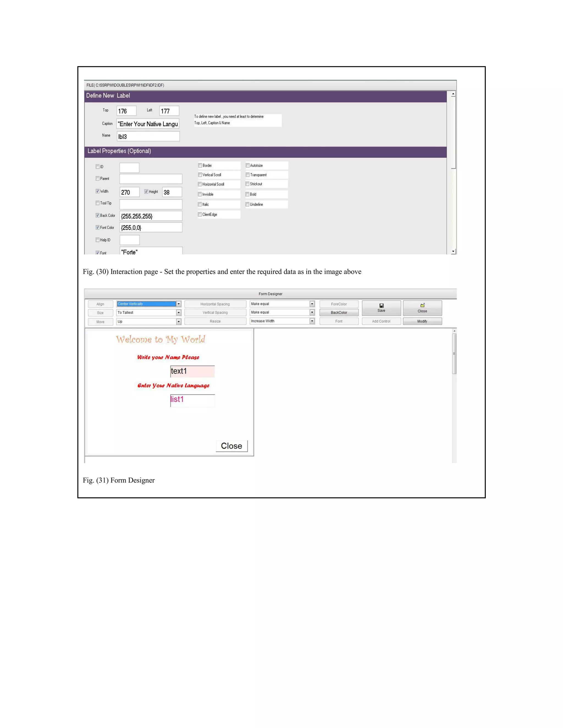This screenshot has width=563, height=728.
Task: Click the Close button on designed form
Action: point(232,446)
